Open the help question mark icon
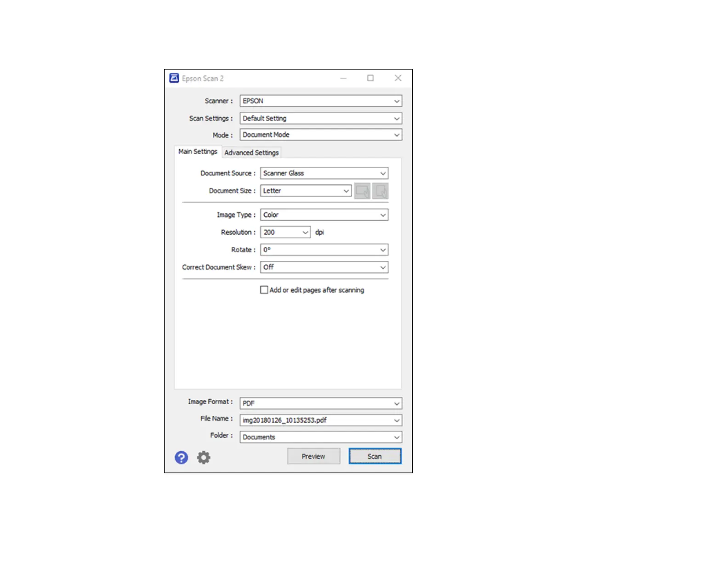728x563 pixels. tap(181, 457)
